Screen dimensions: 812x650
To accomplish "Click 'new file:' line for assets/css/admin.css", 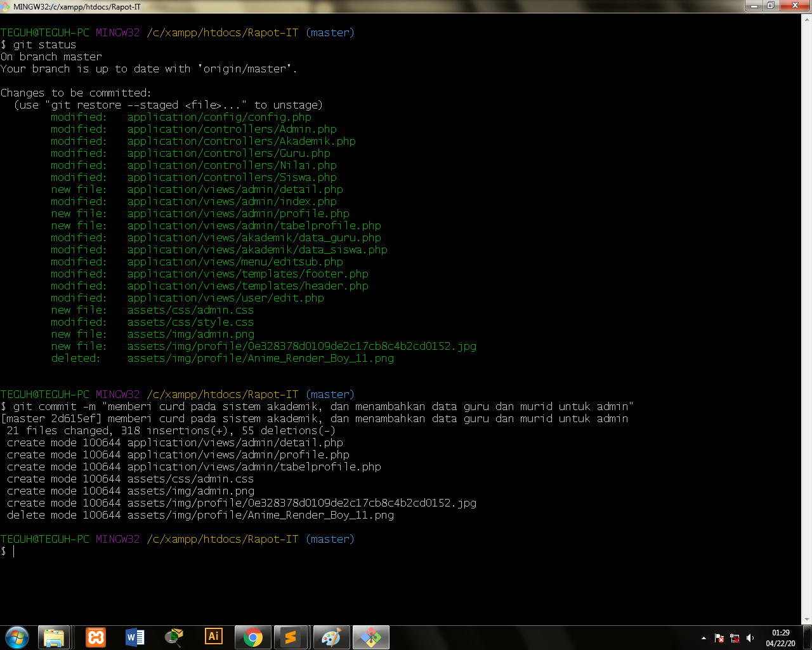I will [153, 310].
